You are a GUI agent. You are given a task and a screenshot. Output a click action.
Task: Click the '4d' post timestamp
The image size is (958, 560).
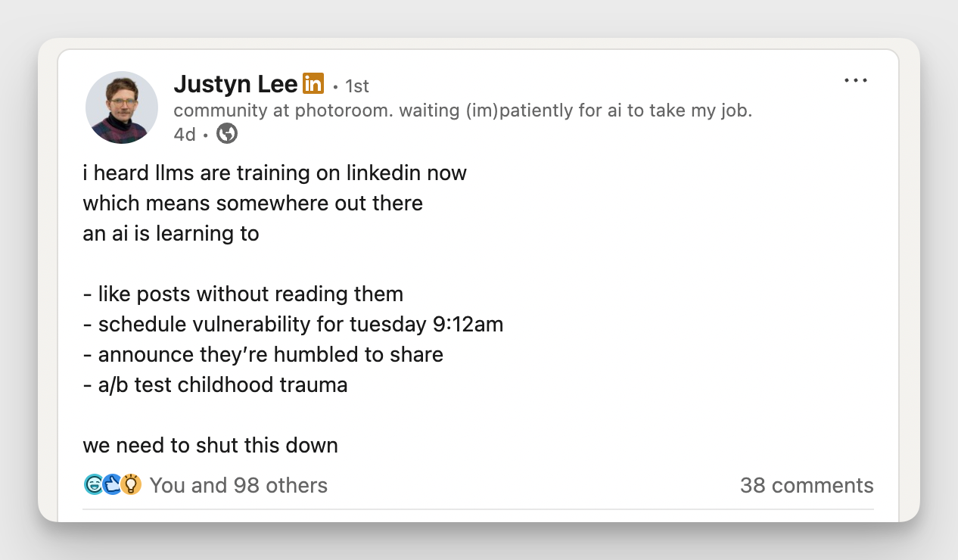pos(182,134)
